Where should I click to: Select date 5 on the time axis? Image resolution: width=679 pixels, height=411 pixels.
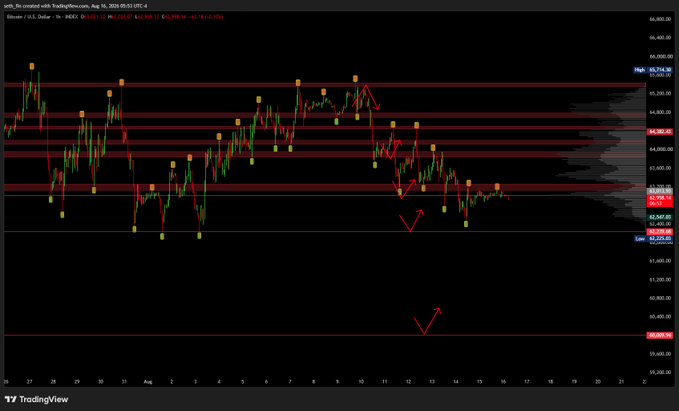click(242, 382)
